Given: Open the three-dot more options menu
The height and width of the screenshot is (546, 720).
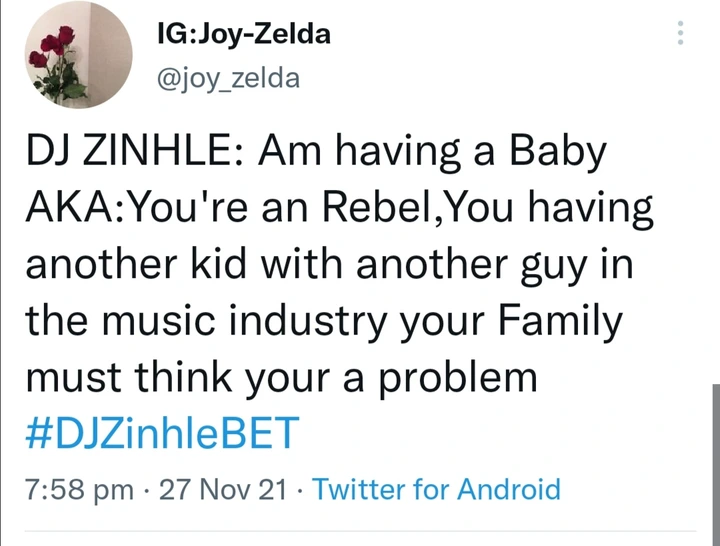Looking at the screenshot, I should pyautogui.click(x=680, y=33).
